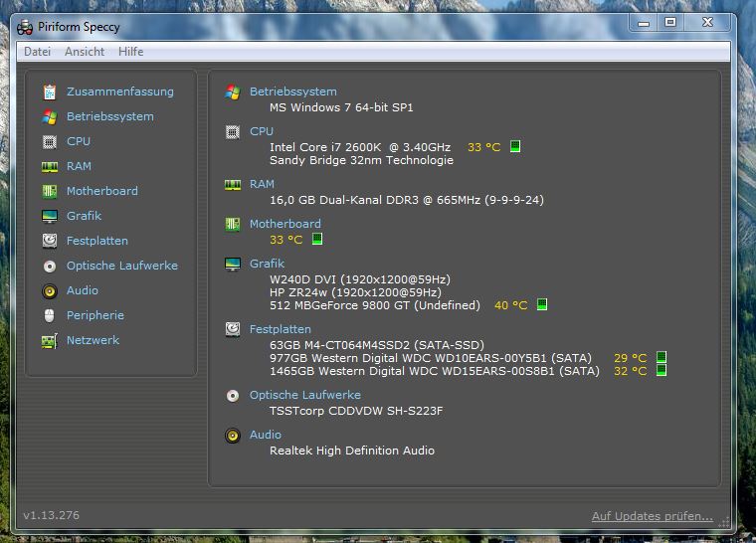
Task: Open Motherboard in the sidebar
Action: click(102, 192)
